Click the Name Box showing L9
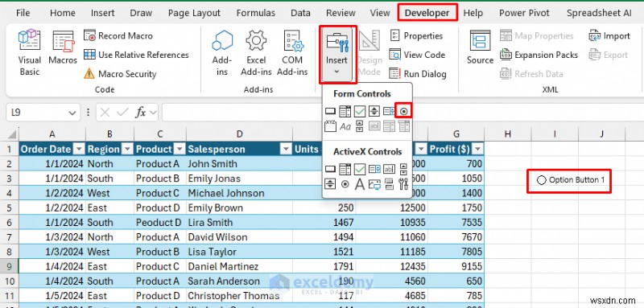This screenshot has width=644, height=308. 39,113
